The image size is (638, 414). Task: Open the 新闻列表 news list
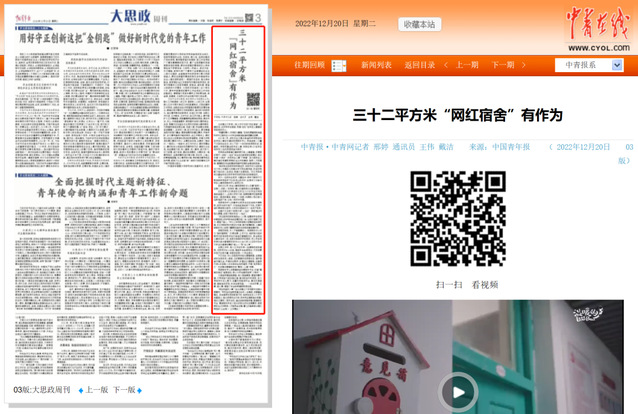376,65
